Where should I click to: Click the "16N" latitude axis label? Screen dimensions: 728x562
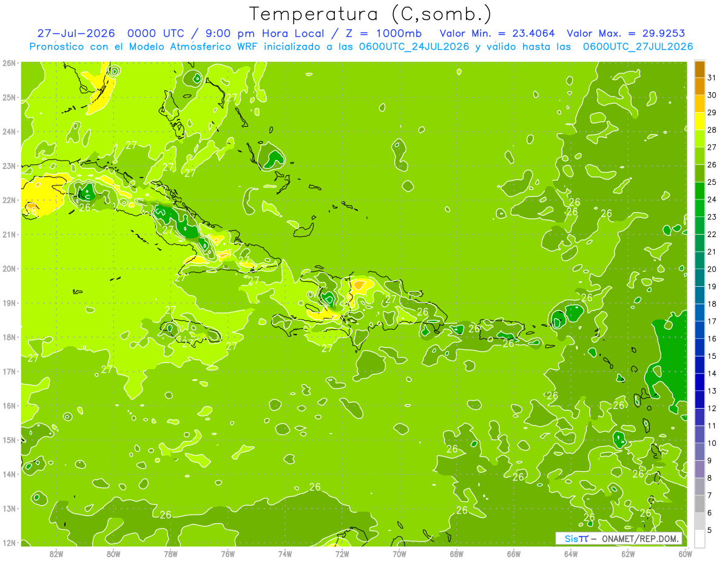click(x=9, y=406)
